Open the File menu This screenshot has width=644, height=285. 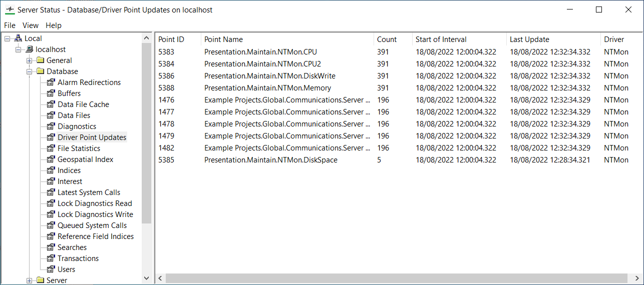pos(10,25)
